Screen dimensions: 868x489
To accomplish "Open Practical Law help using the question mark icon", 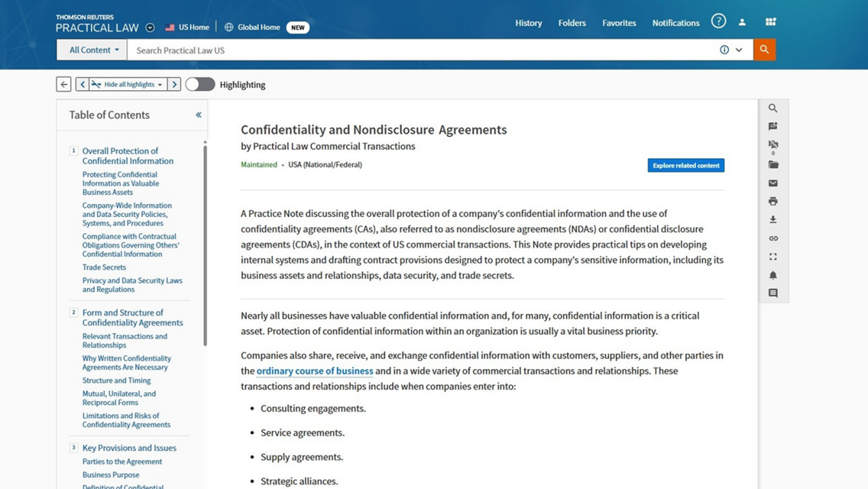I will click(718, 21).
